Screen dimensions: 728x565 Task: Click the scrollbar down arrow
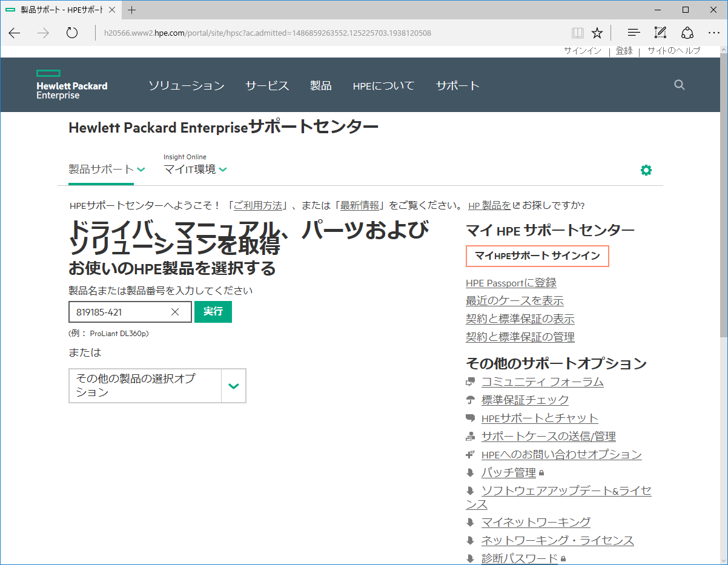[x=723, y=560]
